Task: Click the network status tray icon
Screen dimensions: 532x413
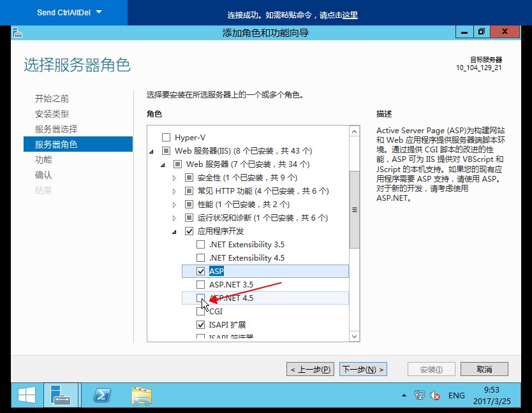Action: [x=419, y=395]
